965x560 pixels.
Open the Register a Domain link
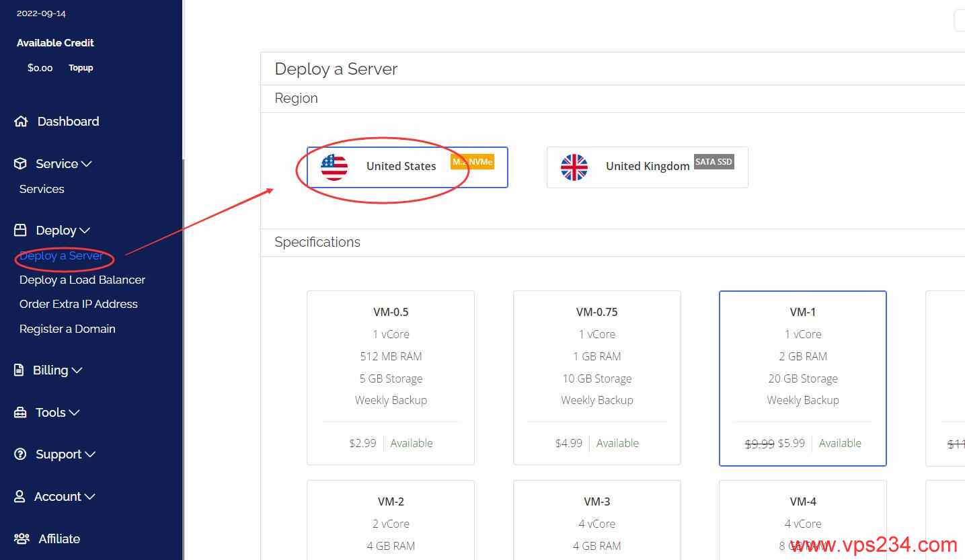click(x=67, y=329)
